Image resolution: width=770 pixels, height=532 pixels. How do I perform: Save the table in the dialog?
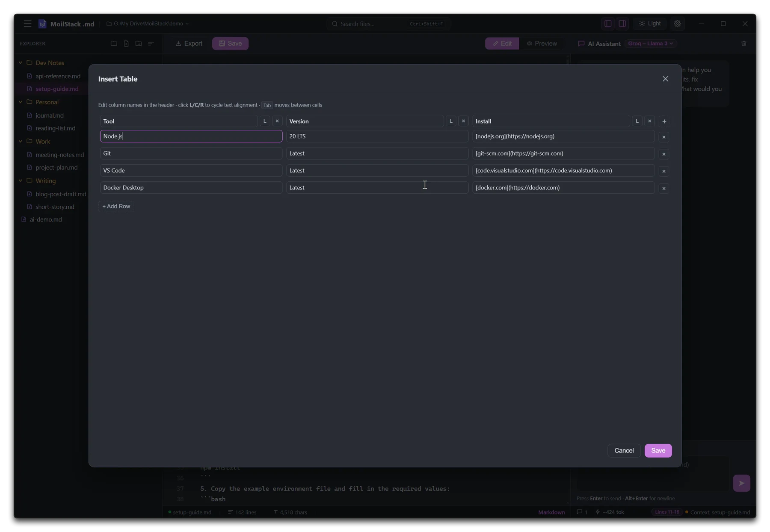coord(658,450)
